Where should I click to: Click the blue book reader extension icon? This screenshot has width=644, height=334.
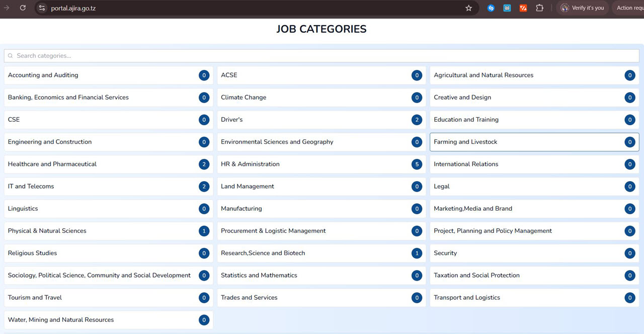(x=507, y=8)
